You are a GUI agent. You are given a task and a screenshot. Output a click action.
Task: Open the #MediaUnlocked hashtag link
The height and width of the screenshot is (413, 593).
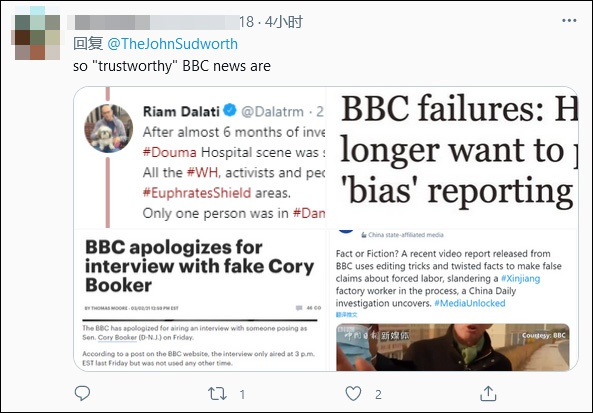click(x=470, y=303)
